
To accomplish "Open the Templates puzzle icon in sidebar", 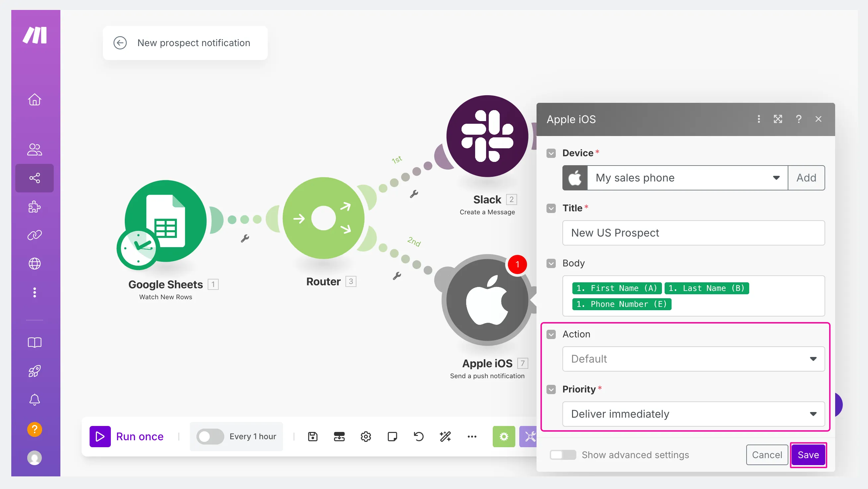I will tap(35, 207).
